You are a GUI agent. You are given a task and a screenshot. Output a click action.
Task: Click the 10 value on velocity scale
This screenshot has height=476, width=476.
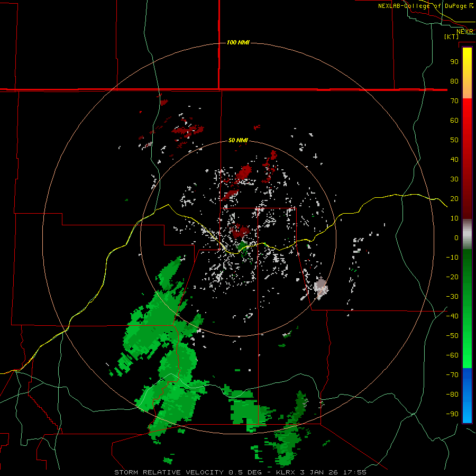click(x=454, y=218)
